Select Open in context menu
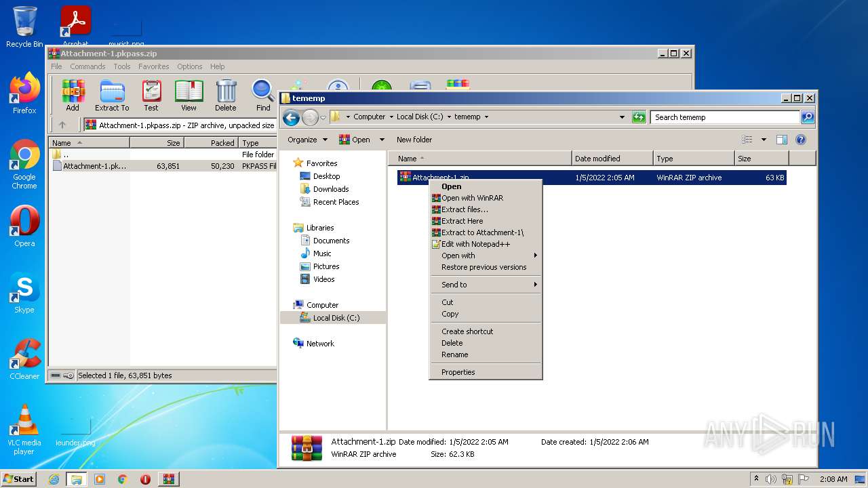The image size is (868, 488). [x=486, y=186]
